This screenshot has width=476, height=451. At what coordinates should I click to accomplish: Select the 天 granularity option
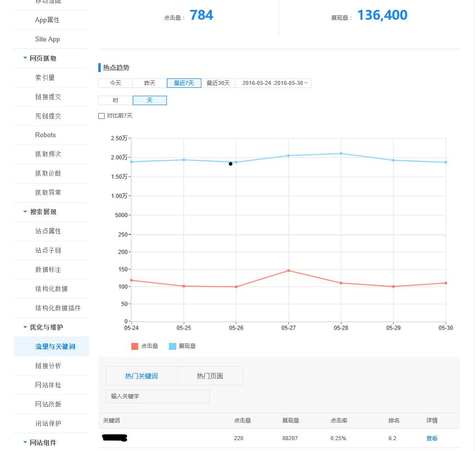coord(149,100)
